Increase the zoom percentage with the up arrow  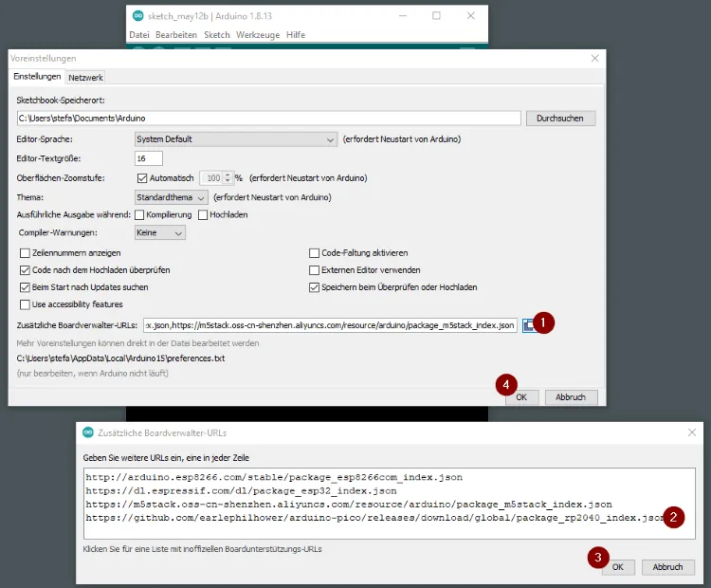coord(228,175)
